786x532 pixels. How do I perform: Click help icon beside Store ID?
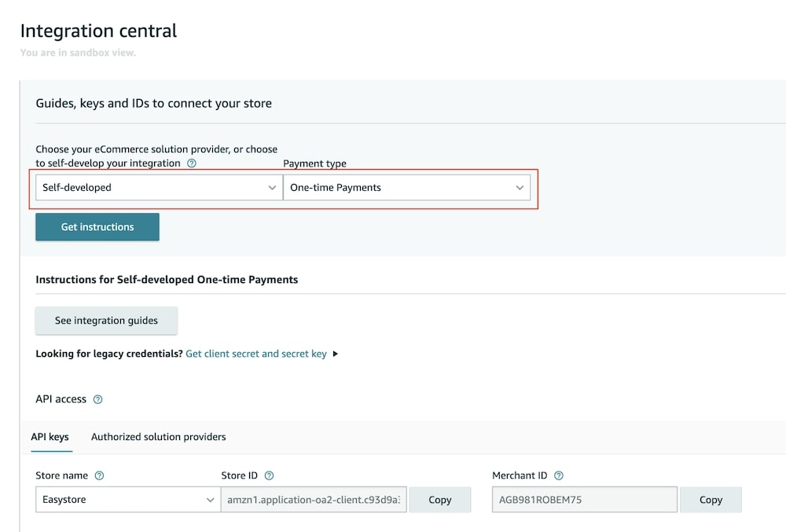click(x=269, y=475)
